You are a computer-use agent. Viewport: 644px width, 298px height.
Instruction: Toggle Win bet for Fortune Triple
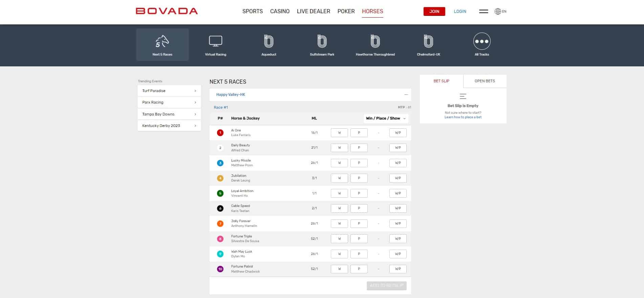coord(339,239)
